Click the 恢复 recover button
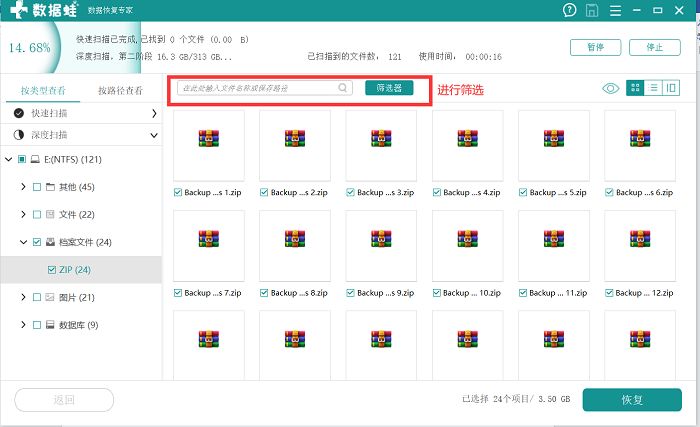This screenshot has height=427, width=700. coord(632,400)
